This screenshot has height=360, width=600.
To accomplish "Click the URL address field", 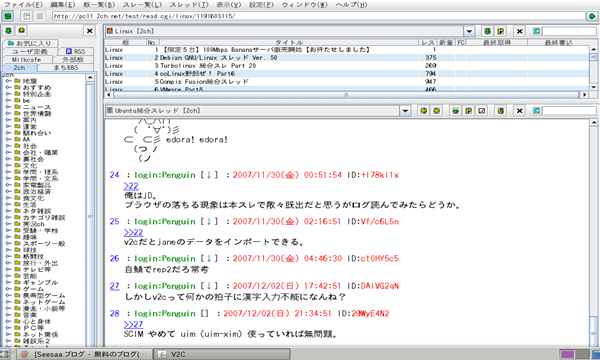I will point(318,16).
